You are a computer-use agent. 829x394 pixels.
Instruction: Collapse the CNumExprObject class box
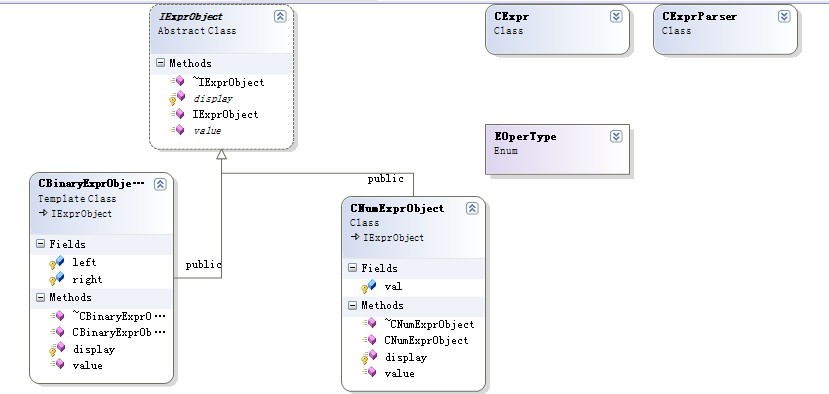click(472, 208)
